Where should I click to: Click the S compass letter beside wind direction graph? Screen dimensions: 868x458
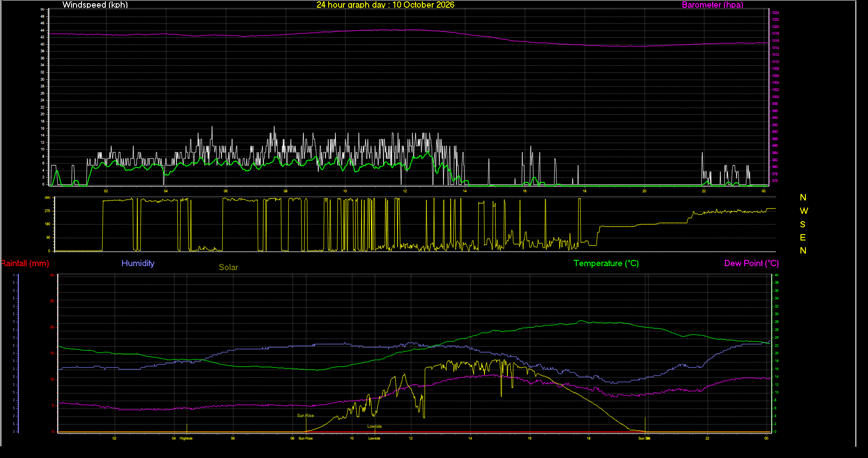point(803,224)
